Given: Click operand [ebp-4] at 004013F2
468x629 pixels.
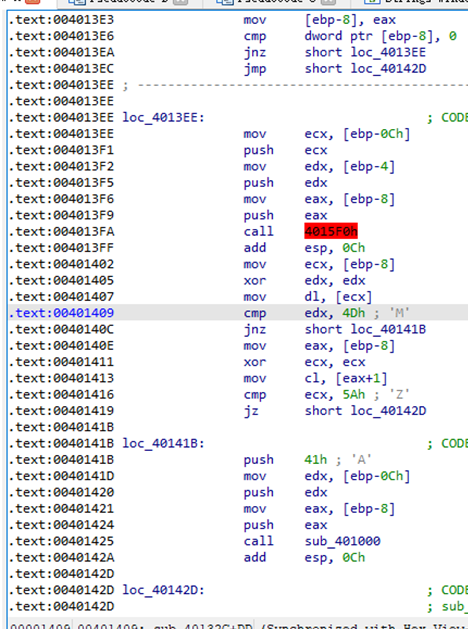Looking at the screenshot, I should coord(369,166).
